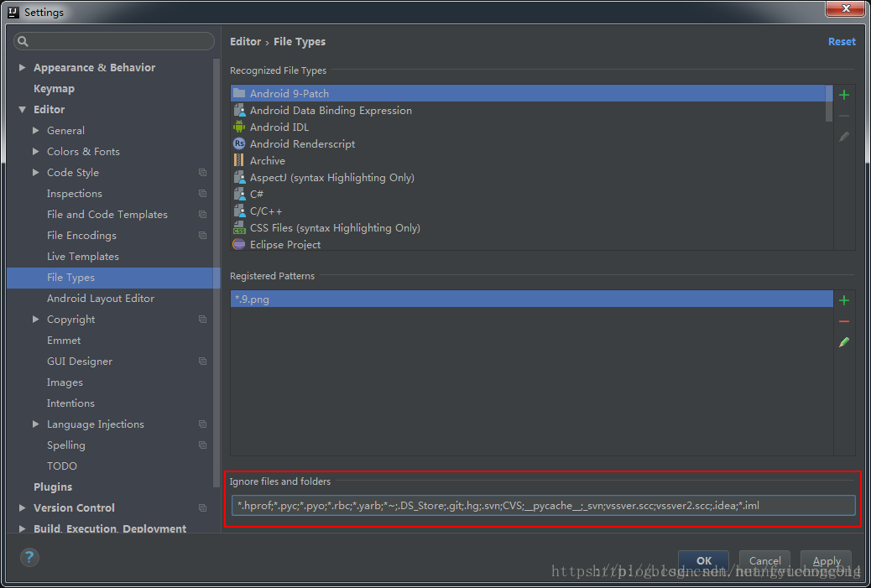Click project-level icon beside Language Injections
This screenshot has width=871, height=588.
click(x=203, y=424)
